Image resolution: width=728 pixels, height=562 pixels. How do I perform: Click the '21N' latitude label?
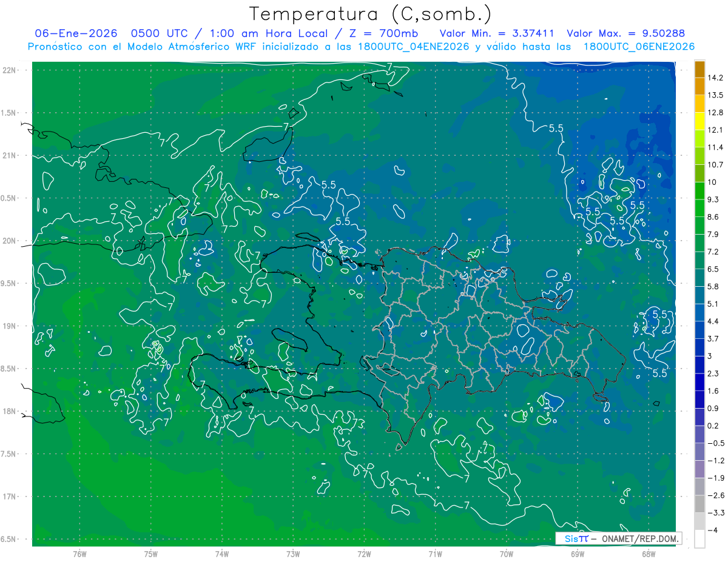click(9, 155)
